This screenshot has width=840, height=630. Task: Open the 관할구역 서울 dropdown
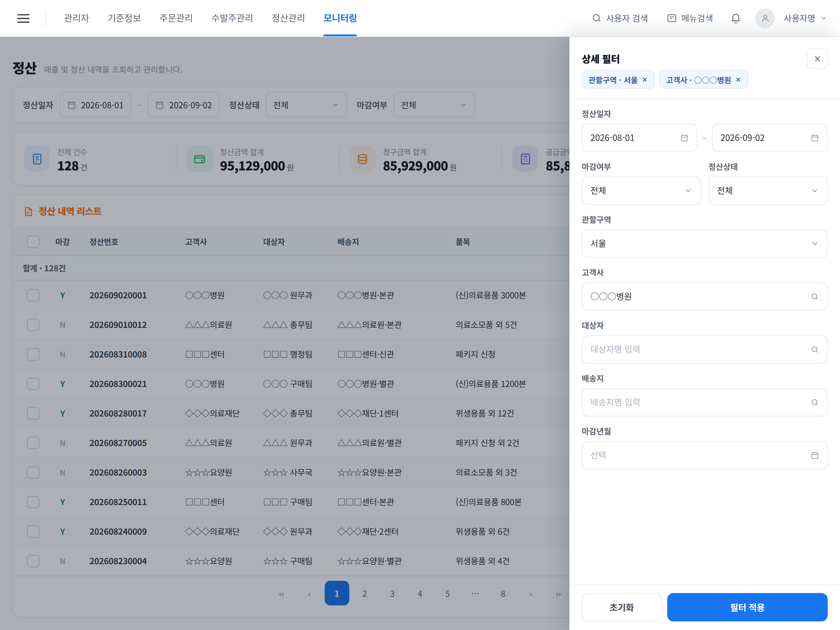pyautogui.click(x=704, y=244)
